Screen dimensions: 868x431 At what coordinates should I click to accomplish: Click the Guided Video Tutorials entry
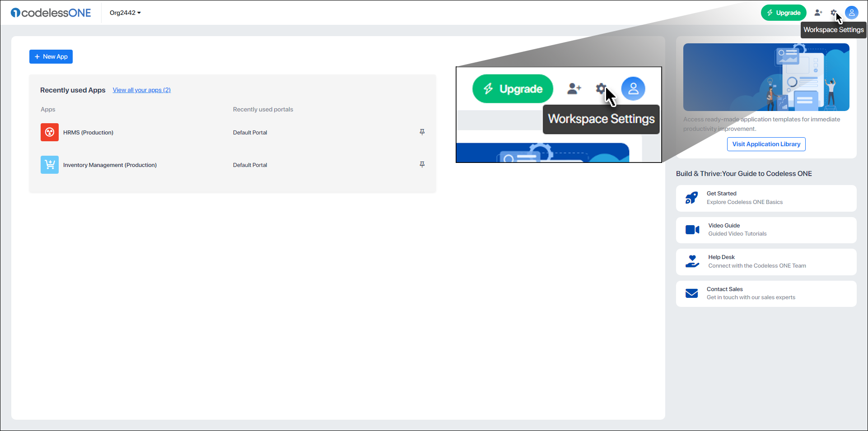[x=737, y=233]
